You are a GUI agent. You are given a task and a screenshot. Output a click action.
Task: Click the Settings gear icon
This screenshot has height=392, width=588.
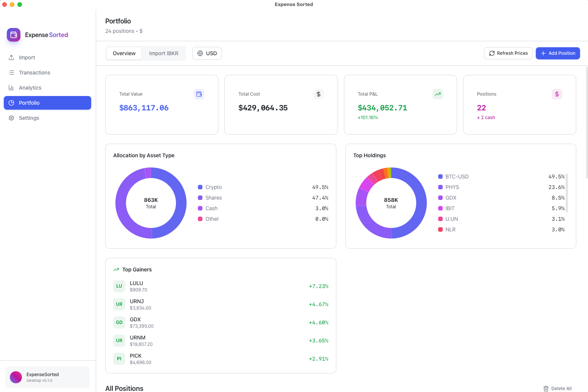pyautogui.click(x=11, y=118)
